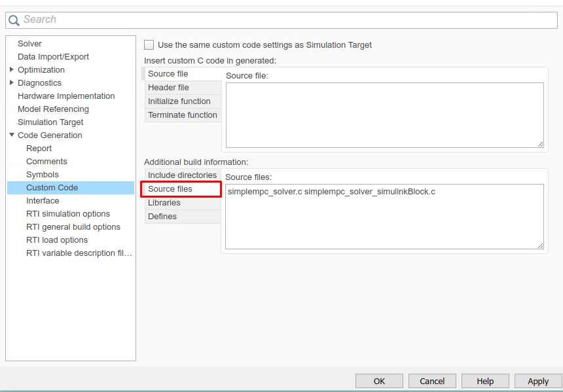The width and height of the screenshot is (563, 392).
Task: Switch to the Initialize function tab
Action: point(179,101)
